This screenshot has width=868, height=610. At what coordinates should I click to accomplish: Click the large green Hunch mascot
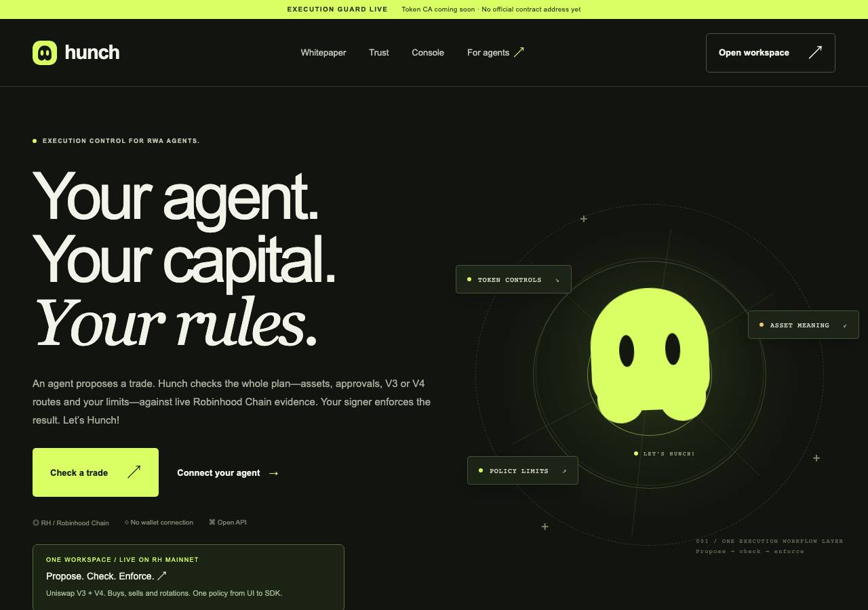coord(650,355)
